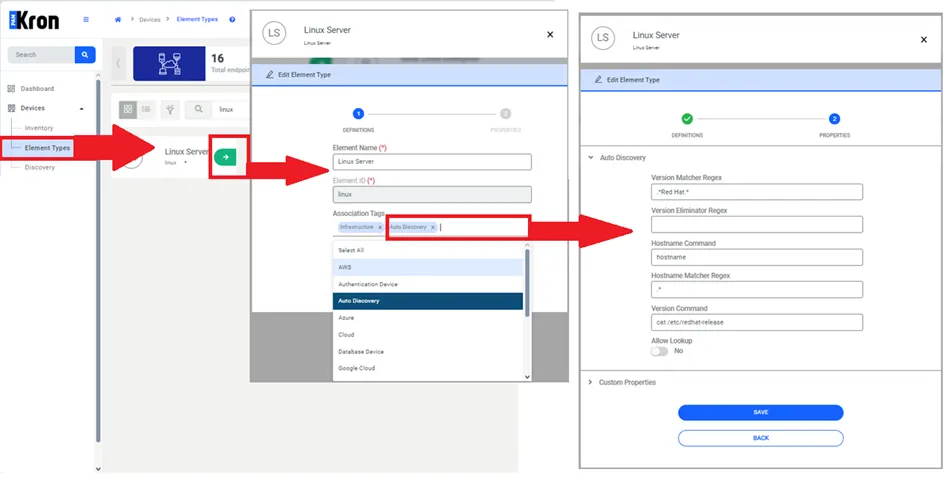The height and width of the screenshot is (483, 945).
Task: Click greyed step 2 circle in Definitions dialog
Action: (505, 113)
